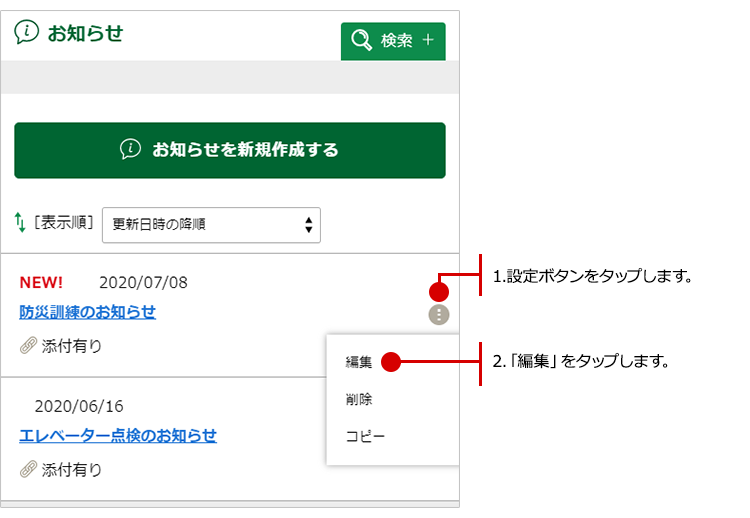Screen dimensions: 750x518
Task: Expand search with the plus icon
Action: tap(428, 41)
